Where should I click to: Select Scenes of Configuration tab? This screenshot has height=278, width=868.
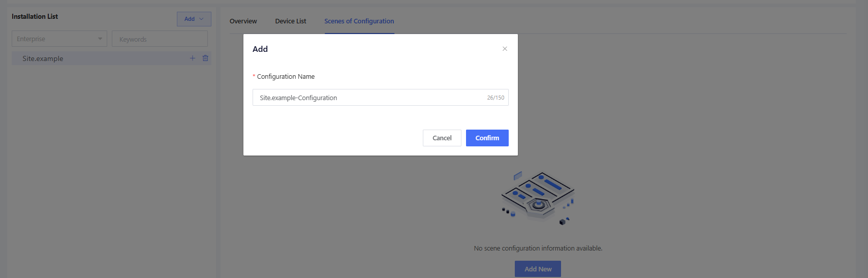(x=359, y=21)
